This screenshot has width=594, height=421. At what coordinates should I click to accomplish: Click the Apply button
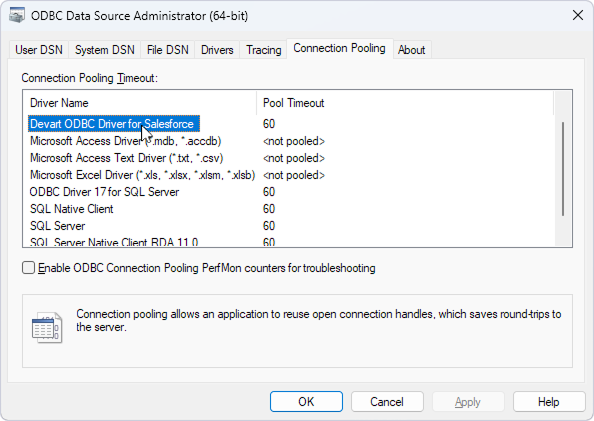click(468, 402)
